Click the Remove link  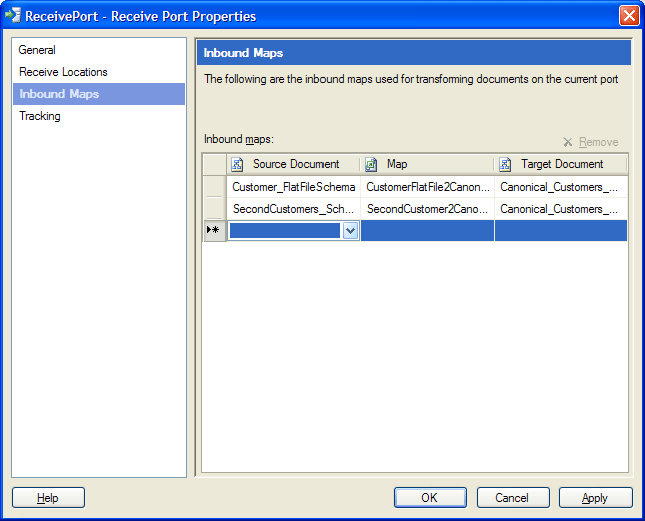pyautogui.click(x=599, y=142)
